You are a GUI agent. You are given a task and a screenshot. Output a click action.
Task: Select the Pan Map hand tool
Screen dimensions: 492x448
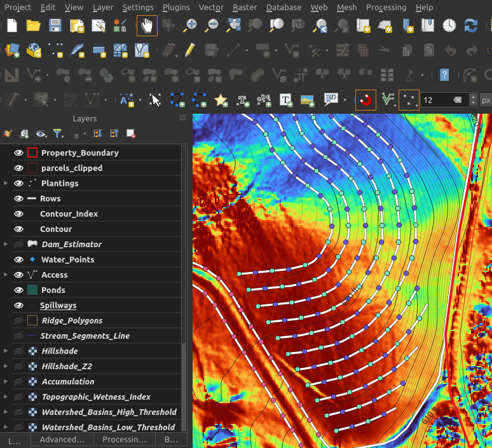(147, 26)
